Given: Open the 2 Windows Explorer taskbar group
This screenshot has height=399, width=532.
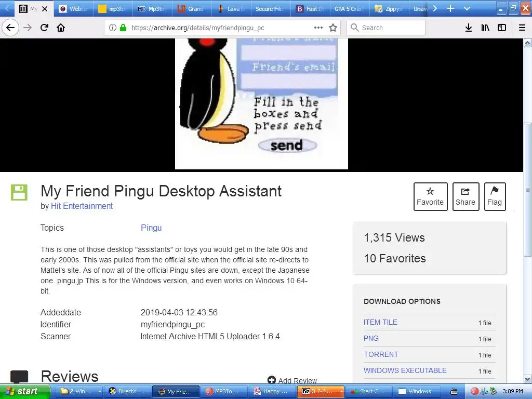Looking at the screenshot, I should coord(78,391).
